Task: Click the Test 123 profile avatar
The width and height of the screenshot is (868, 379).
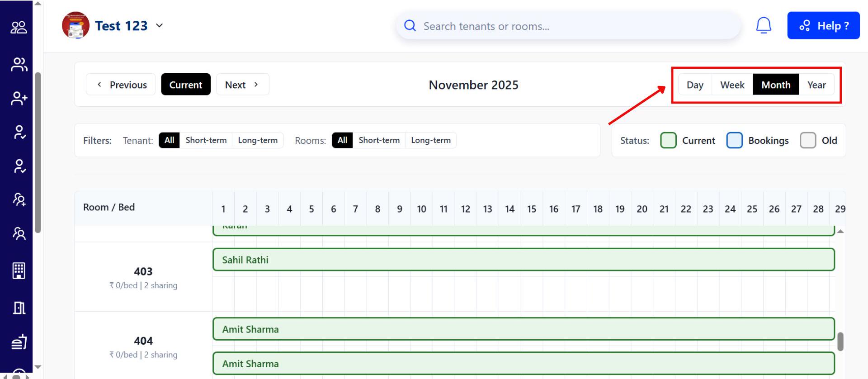Action: pos(75,25)
